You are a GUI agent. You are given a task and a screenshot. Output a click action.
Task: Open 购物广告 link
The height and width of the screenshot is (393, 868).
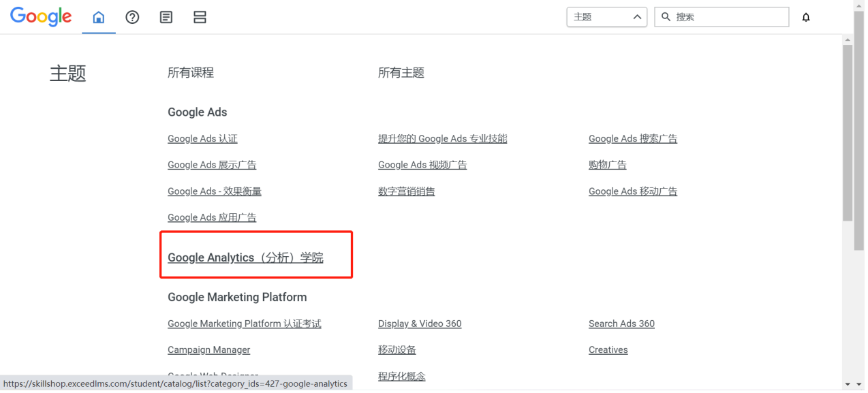coord(608,165)
